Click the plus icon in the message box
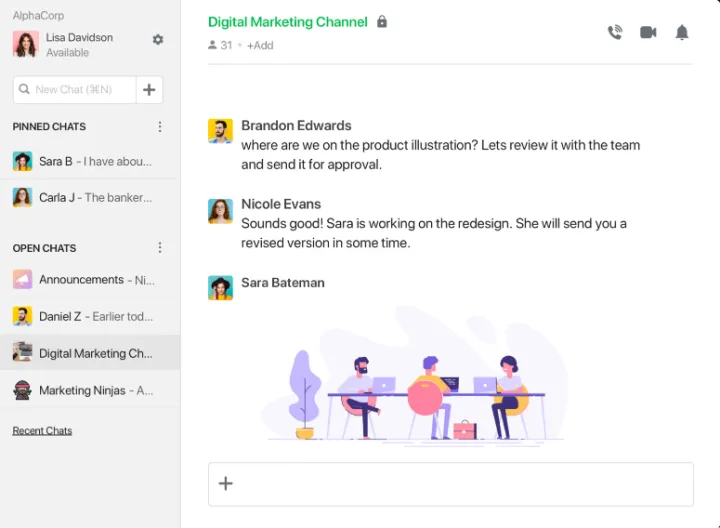Screen dimensions: 720x528 coord(226,484)
